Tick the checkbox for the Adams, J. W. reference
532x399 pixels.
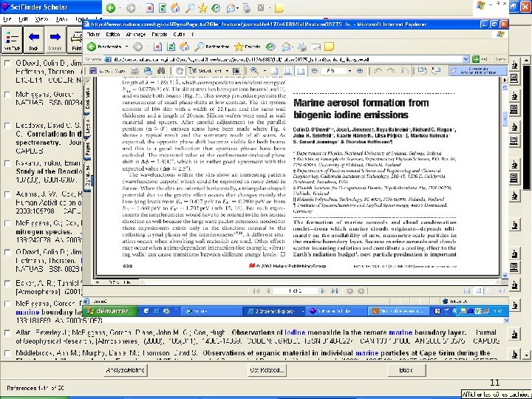[x=7, y=194]
